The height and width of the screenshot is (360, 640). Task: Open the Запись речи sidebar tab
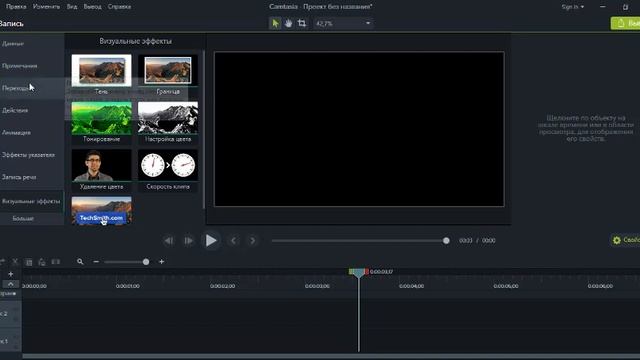[32, 177]
